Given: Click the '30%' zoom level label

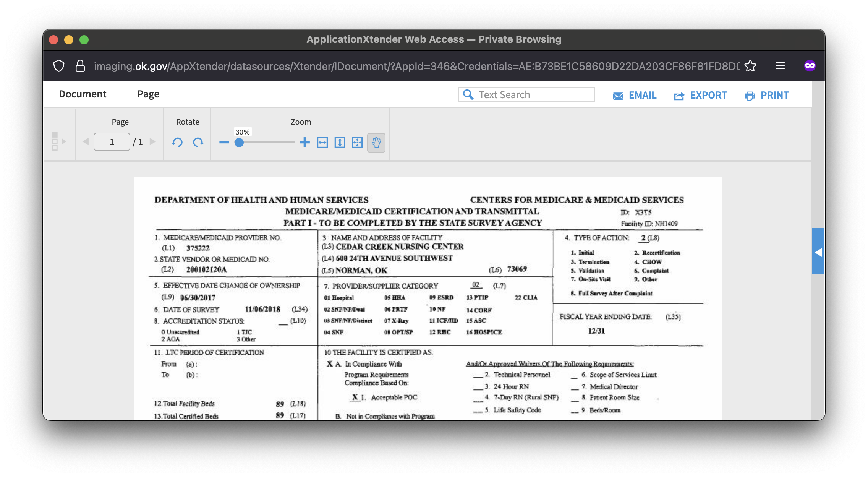Looking at the screenshot, I should 243,132.
